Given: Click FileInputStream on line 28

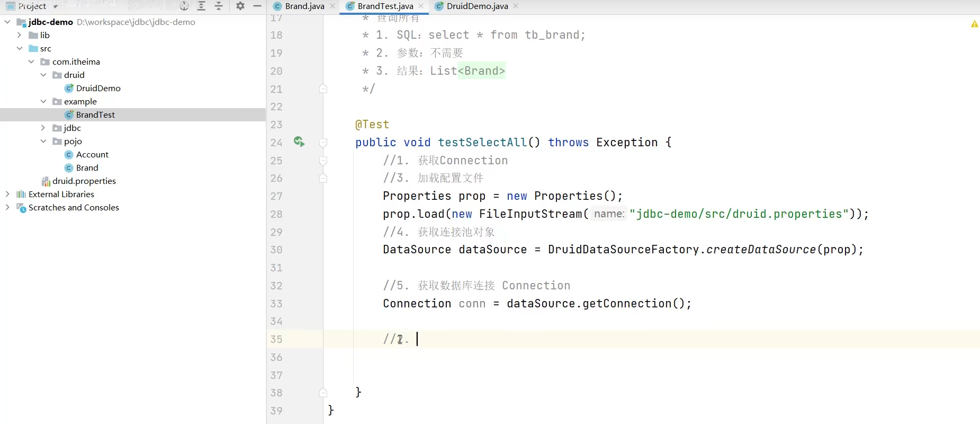Looking at the screenshot, I should (x=531, y=214).
